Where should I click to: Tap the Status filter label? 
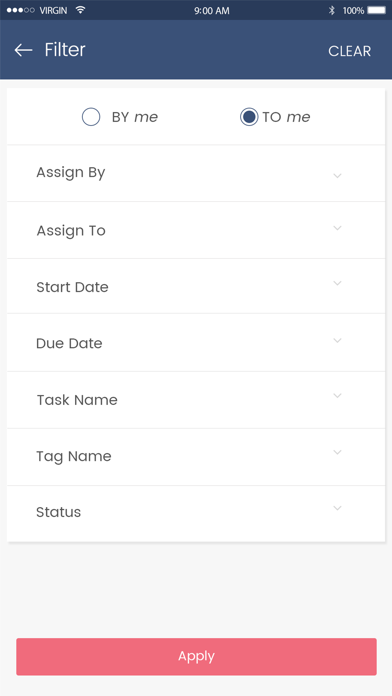[x=59, y=512]
